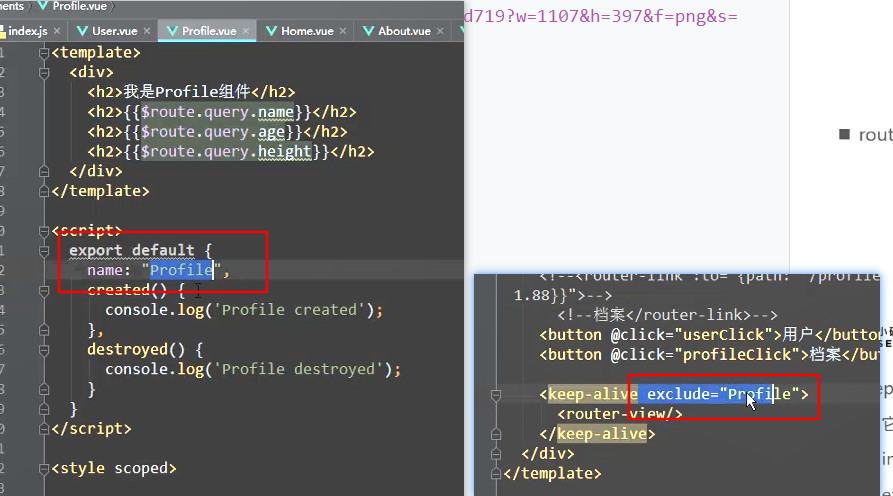Collapse the opening <div> block
The width and height of the screenshot is (893, 496).
pos(44,73)
